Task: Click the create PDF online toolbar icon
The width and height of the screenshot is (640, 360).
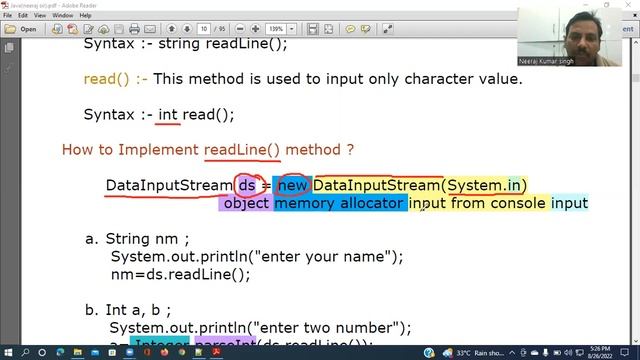Action: (x=73, y=29)
